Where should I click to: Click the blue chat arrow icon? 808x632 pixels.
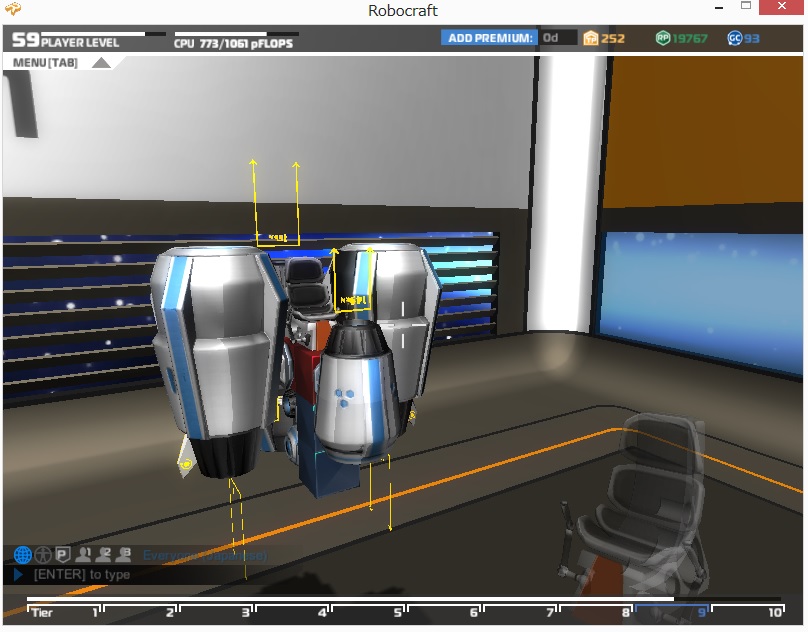tap(19, 574)
